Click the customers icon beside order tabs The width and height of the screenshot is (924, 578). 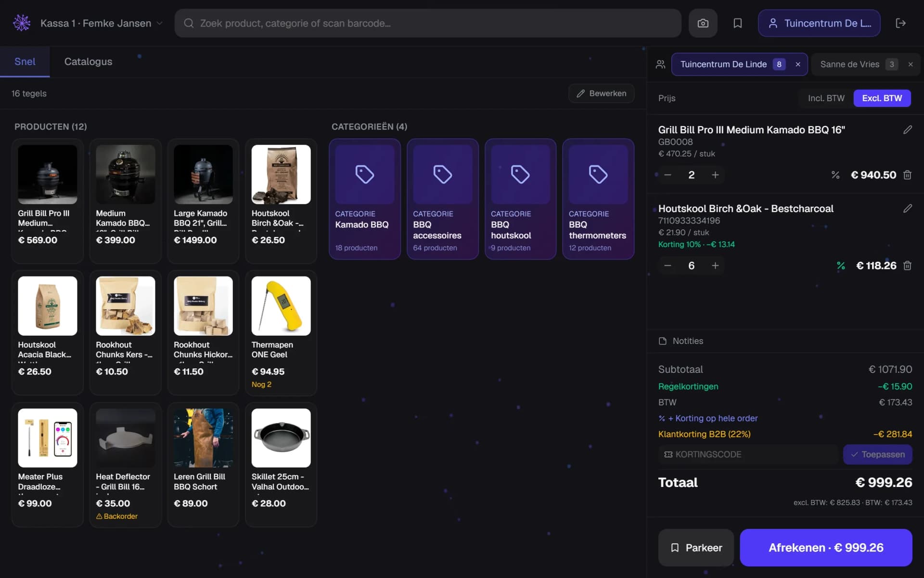(x=660, y=65)
